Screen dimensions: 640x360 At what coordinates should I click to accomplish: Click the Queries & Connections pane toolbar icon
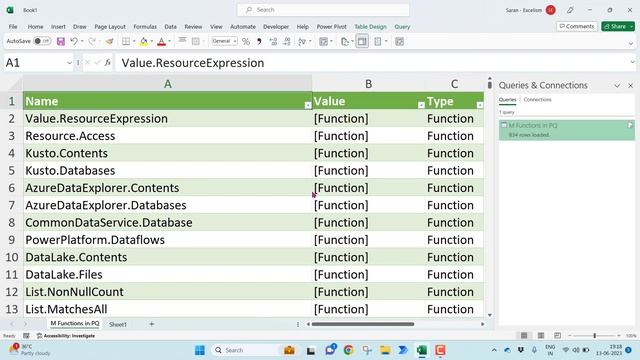pos(362,41)
